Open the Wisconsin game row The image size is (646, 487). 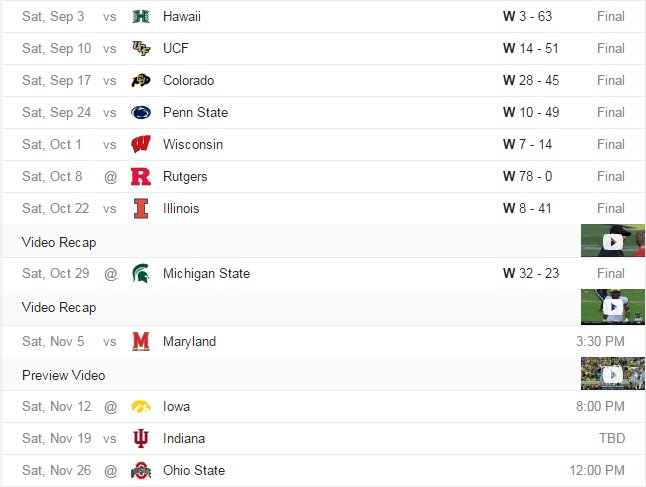click(323, 145)
